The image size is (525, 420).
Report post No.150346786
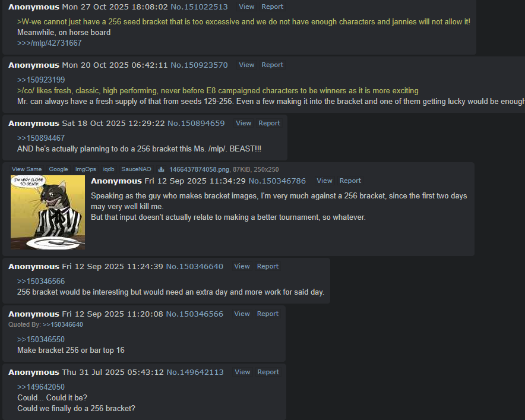pyautogui.click(x=350, y=181)
